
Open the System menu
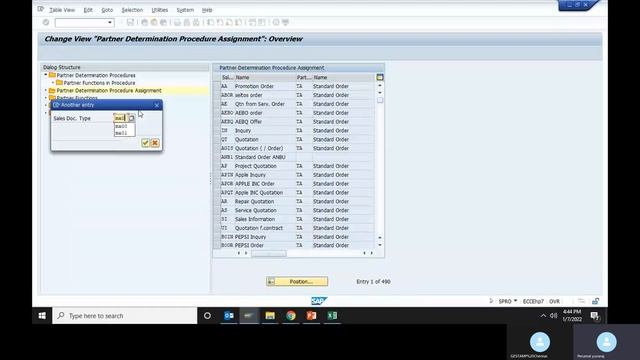point(185,10)
